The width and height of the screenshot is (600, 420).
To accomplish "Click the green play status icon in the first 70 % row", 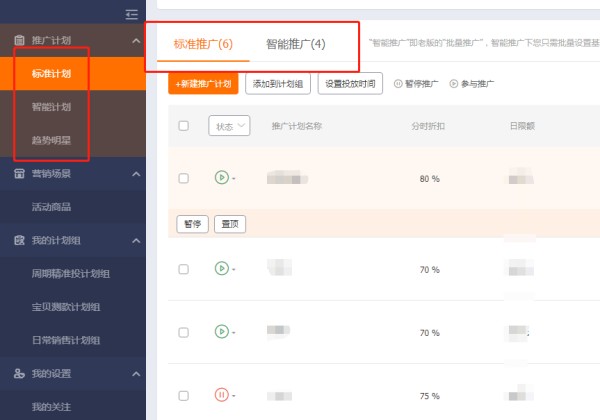I will click(222, 269).
